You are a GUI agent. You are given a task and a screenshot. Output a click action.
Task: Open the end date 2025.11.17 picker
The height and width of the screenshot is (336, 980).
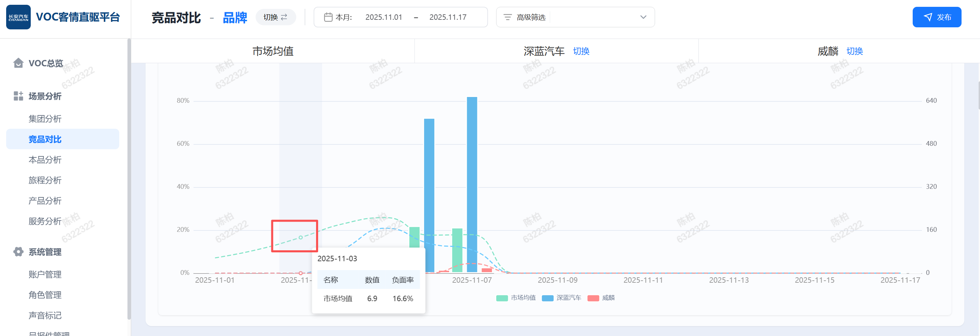point(447,17)
